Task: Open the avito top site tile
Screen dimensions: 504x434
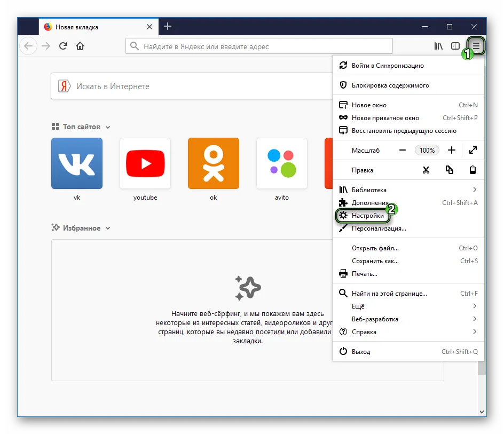Action: click(x=282, y=163)
